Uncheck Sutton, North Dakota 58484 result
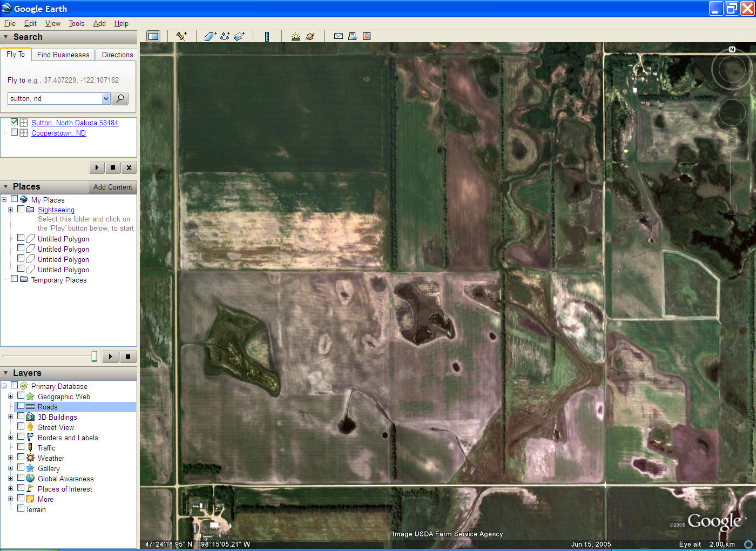Viewport: 756px width, 551px height. 15,122
